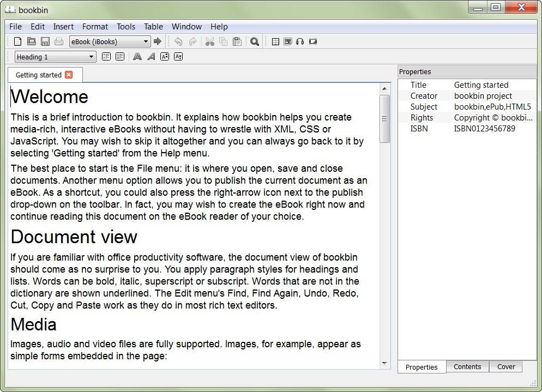Print the document using the printer icon
Screen dimensions: 542x392
pyautogui.click(x=59, y=41)
